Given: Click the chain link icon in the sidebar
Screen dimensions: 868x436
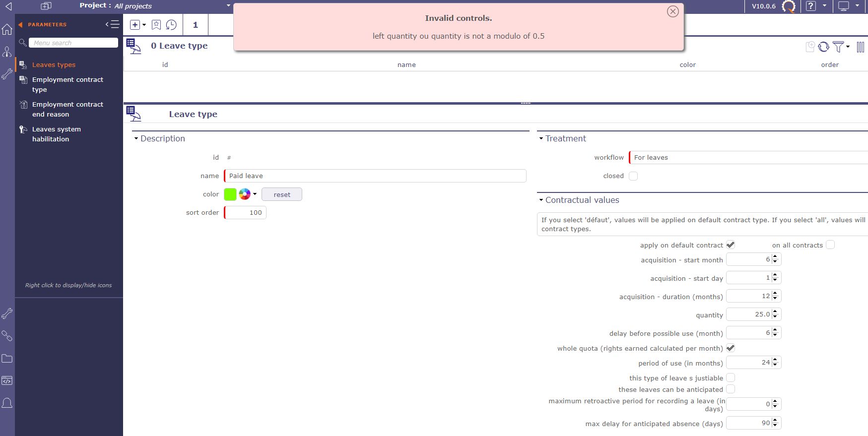Looking at the screenshot, I should click(7, 336).
